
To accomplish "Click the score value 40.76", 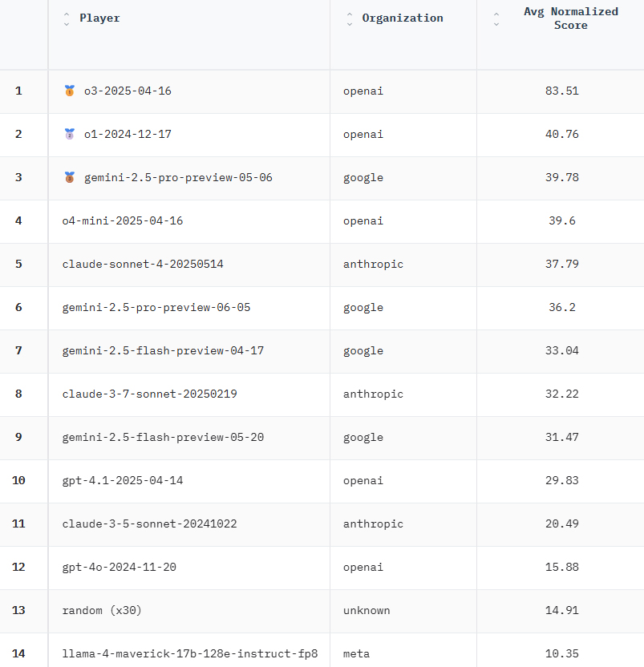I will [562, 135].
